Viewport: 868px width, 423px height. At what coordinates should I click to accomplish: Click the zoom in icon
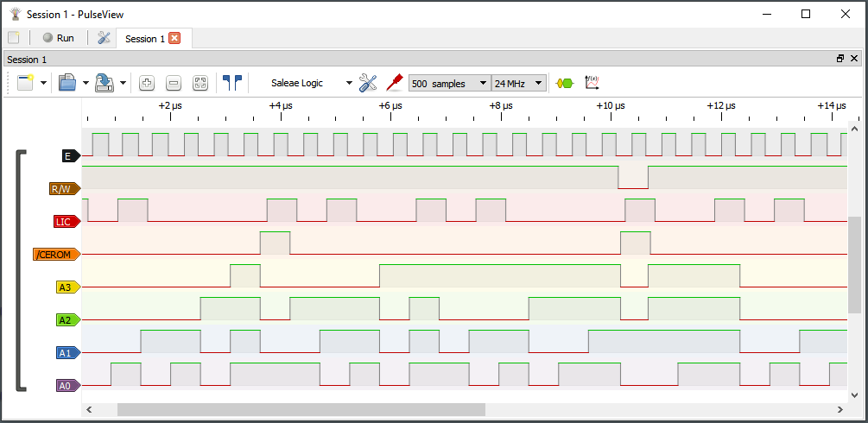click(147, 83)
